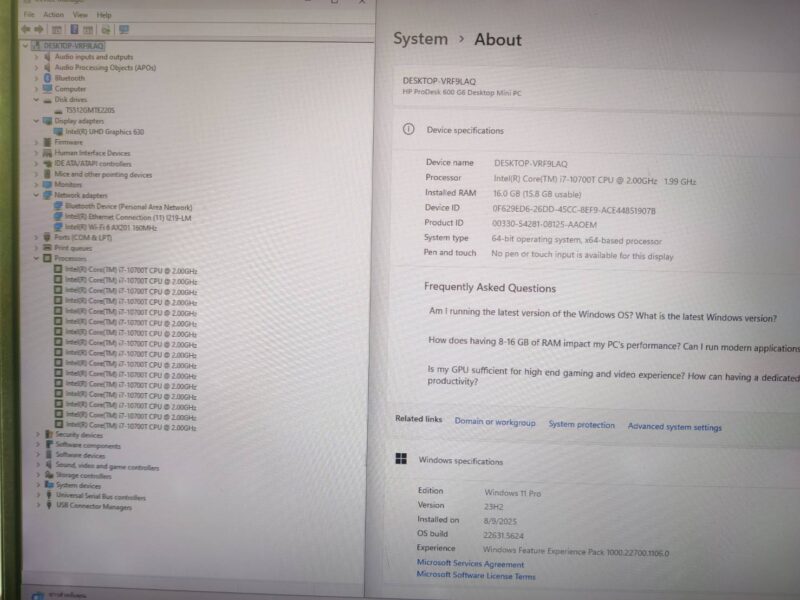Select the Print queues category
Screen dimensions: 800x600
73,248
